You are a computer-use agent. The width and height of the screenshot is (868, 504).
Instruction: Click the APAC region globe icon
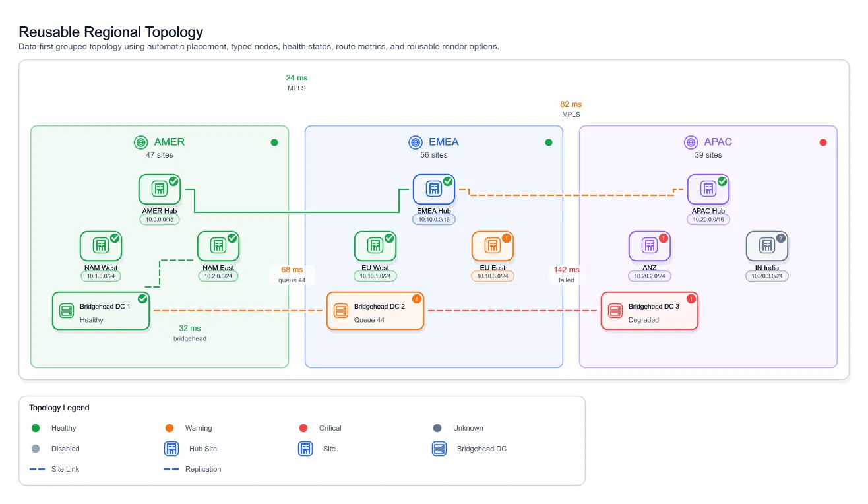click(x=691, y=142)
